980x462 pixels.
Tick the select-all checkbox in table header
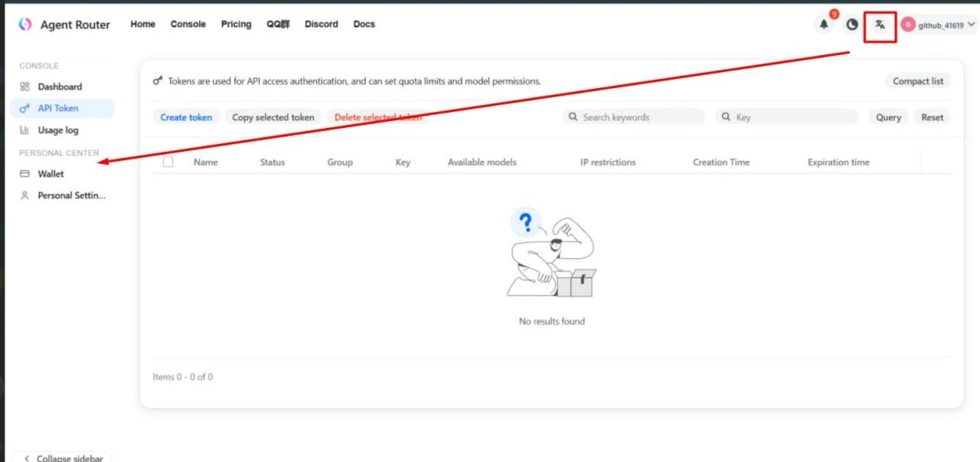pos(168,162)
